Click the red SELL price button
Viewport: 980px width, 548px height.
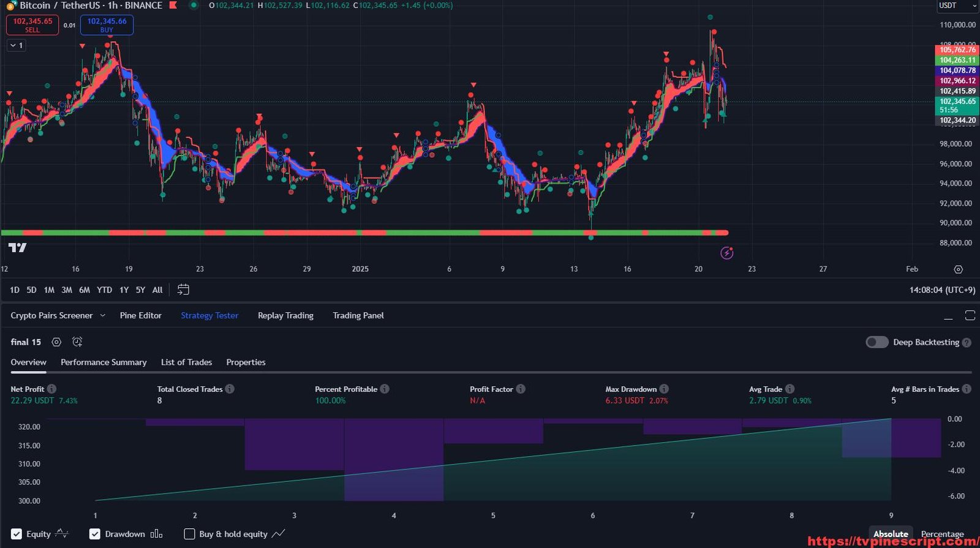32,25
